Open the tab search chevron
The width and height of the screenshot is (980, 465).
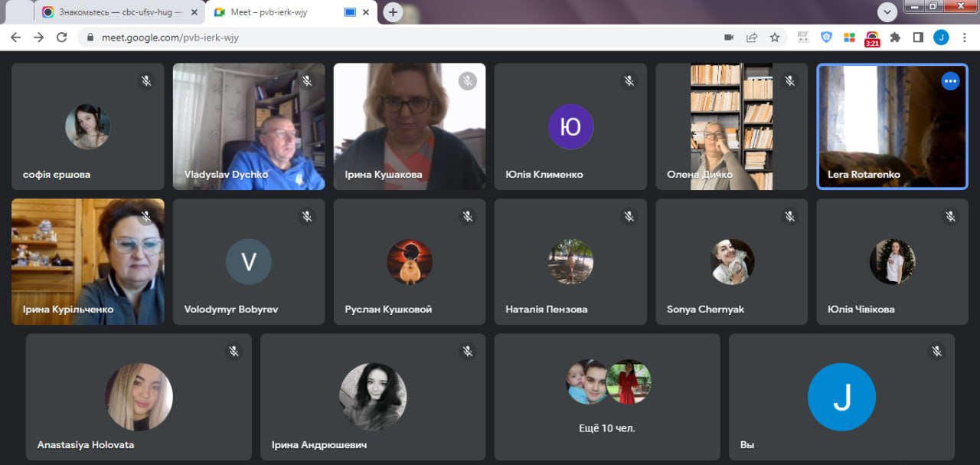(887, 11)
